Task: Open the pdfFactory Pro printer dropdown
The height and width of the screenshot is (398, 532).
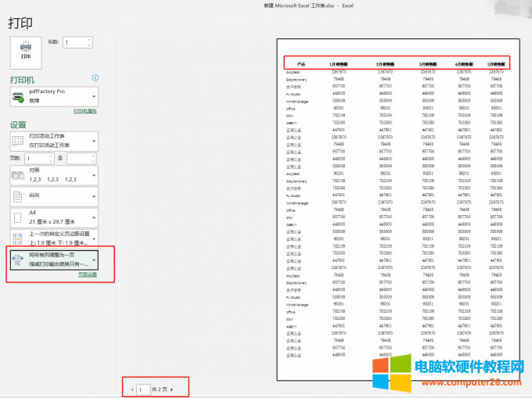Action: click(94, 96)
